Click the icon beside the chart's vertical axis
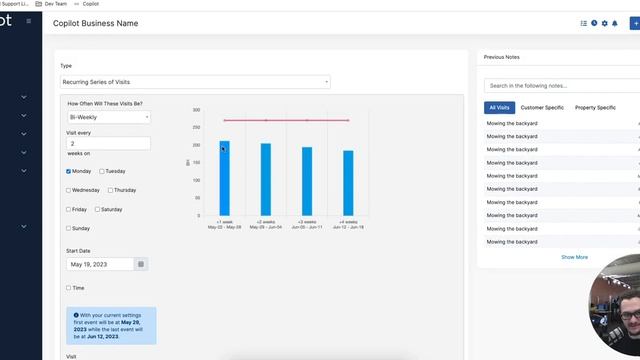640x360 pixels. click(188, 162)
